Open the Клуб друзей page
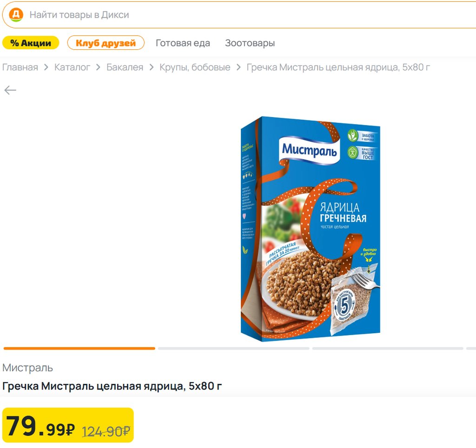 pyautogui.click(x=106, y=43)
